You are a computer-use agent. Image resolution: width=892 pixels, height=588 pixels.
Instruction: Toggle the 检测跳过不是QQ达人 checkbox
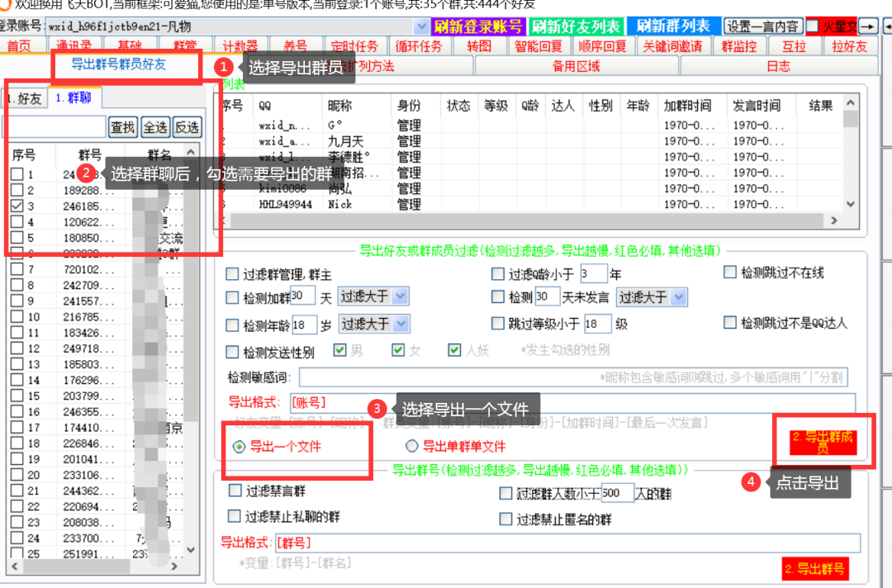click(x=730, y=322)
